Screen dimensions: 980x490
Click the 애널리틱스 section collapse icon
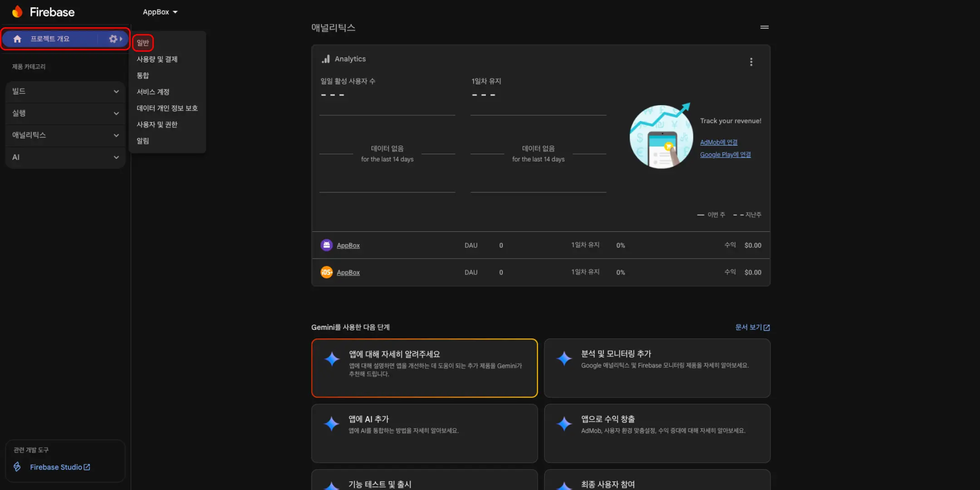pos(764,27)
